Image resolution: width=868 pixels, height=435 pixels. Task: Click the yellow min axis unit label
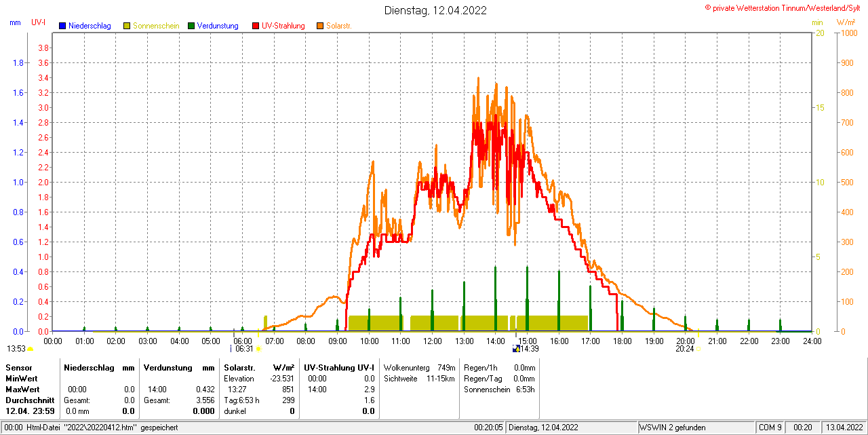(818, 22)
